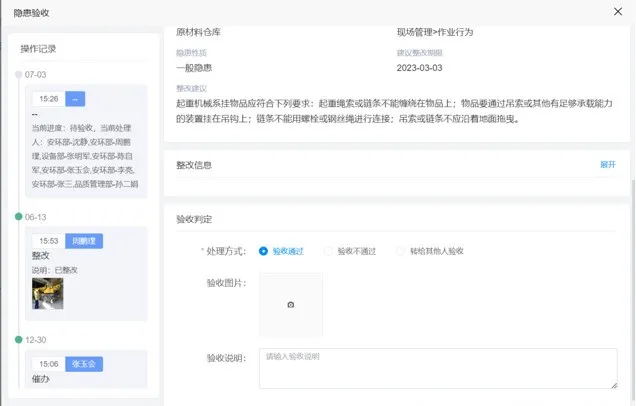Click the 现场管理>作业行为 value
Image resolution: width=636 pixels, height=406 pixels.
(x=435, y=32)
